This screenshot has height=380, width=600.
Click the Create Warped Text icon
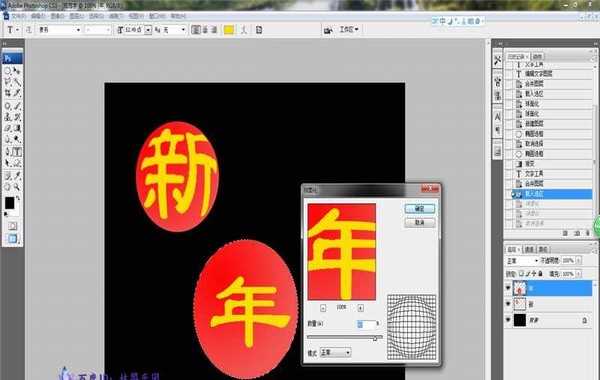tap(244, 30)
